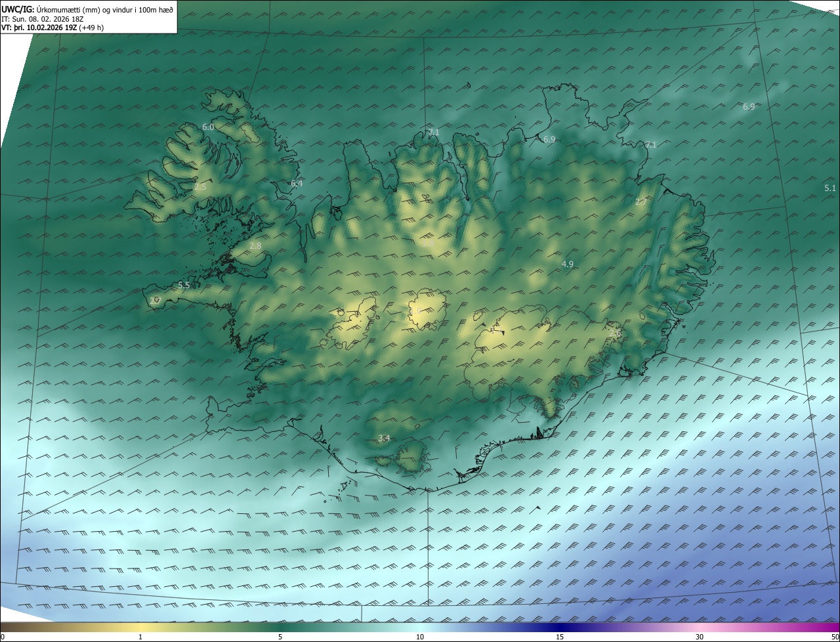Click the 2.5 value label on the map
840x642 pixels.
click(x=200, y=187)
